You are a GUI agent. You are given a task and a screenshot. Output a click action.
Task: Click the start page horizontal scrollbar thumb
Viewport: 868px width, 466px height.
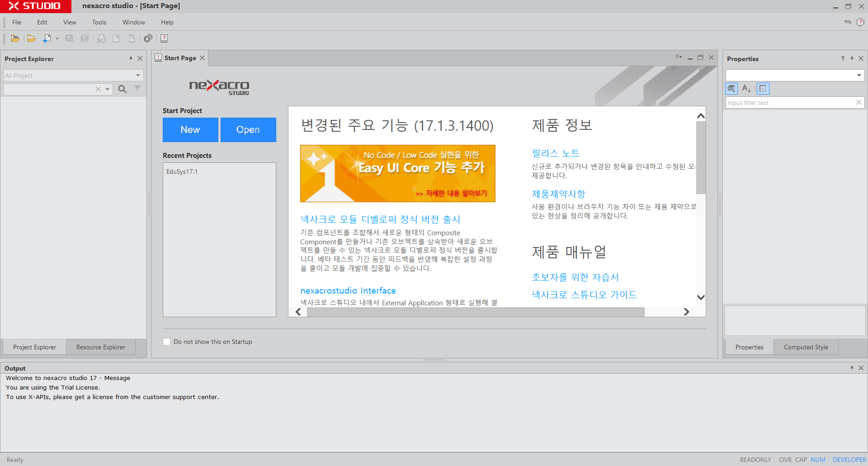476,312
